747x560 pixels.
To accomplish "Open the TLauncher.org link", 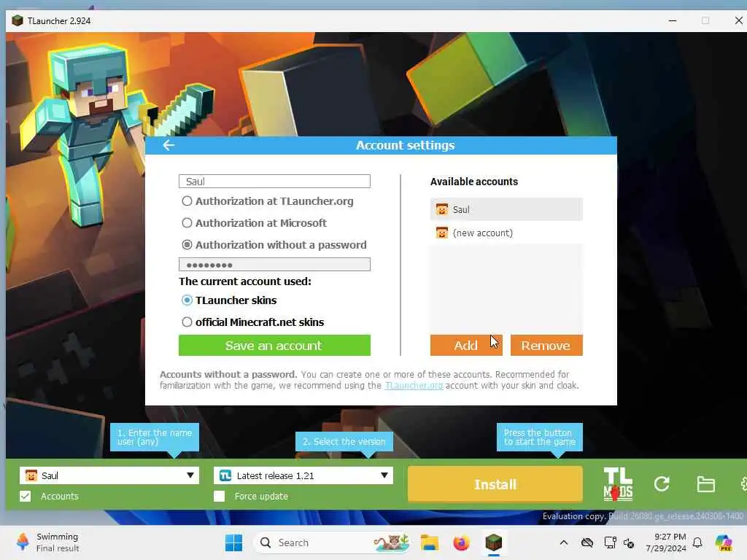I will pyautogui.click(x=414, y=385).
